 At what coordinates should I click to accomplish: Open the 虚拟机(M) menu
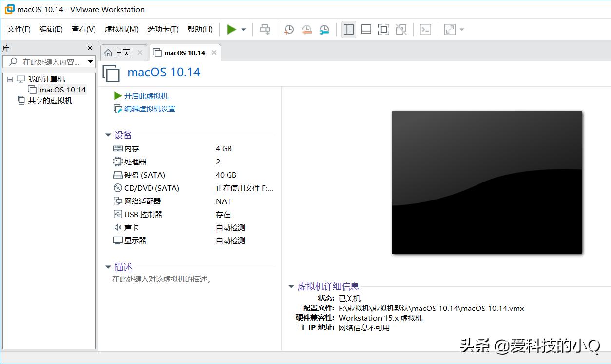(x=121, y=29)
